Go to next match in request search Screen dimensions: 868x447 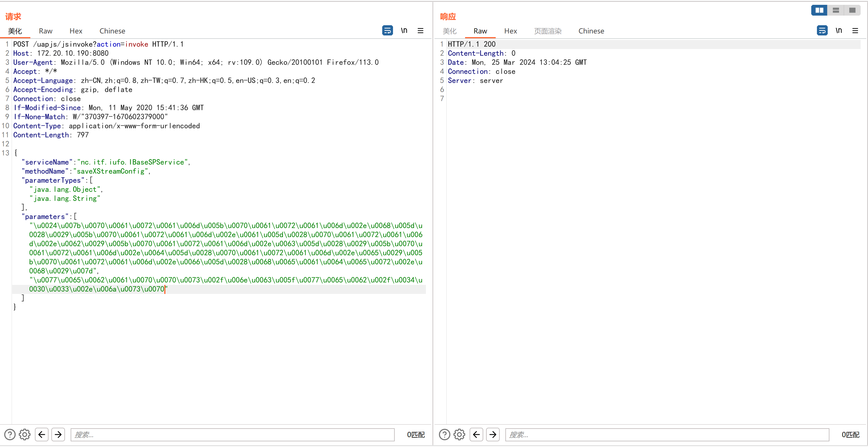pyautogui.click(x=58, y=435)
